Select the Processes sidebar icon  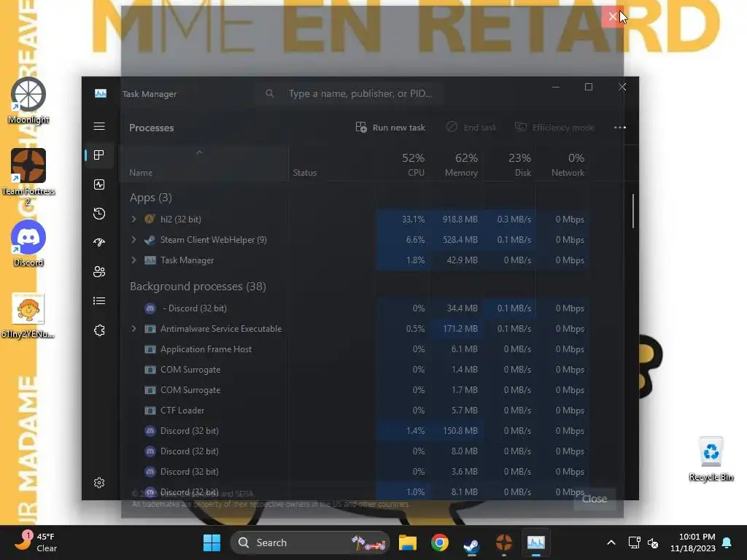[99, 155]
